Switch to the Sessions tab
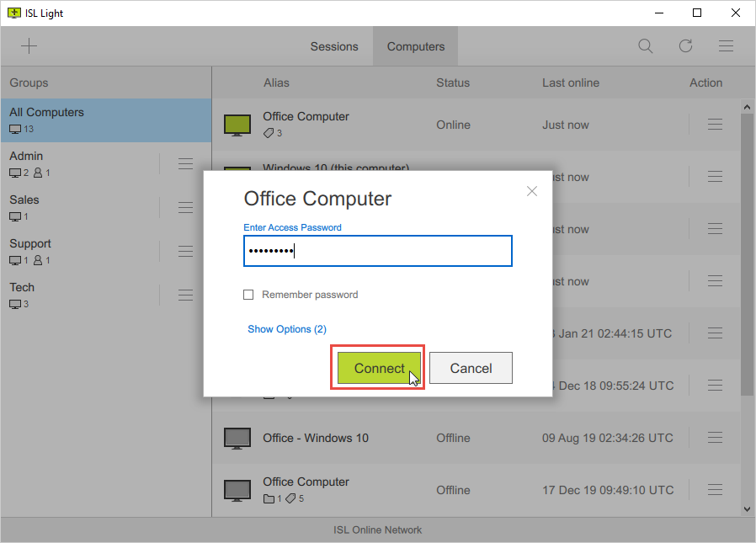The image size is (756, 543). point(334,46)
